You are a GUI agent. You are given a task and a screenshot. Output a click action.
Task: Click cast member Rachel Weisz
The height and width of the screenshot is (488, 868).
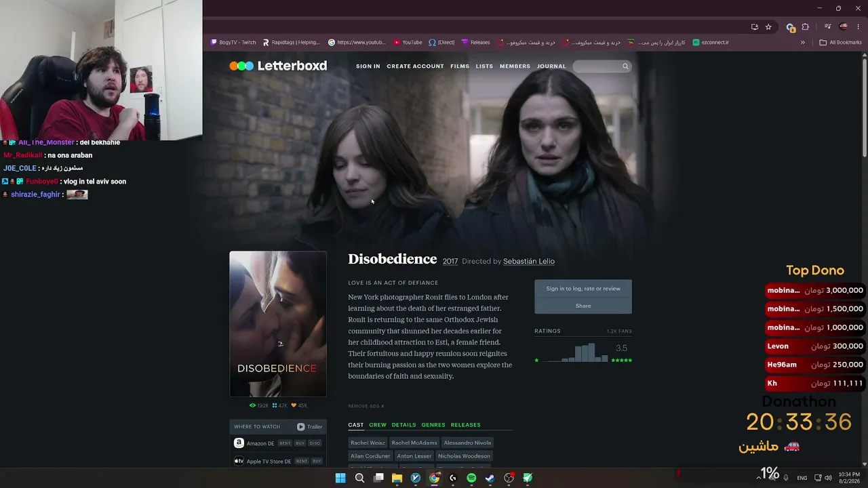tap(368, 443)
